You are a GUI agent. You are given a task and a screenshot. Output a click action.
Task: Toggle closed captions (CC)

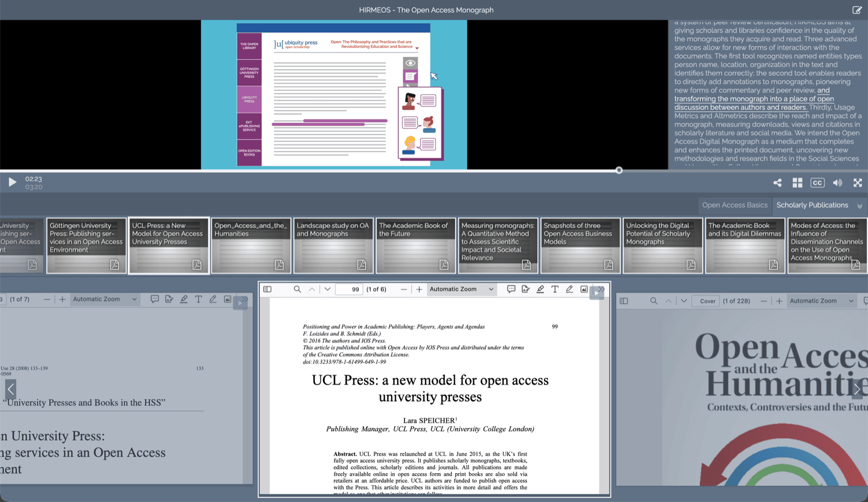[x=817, y=183]
